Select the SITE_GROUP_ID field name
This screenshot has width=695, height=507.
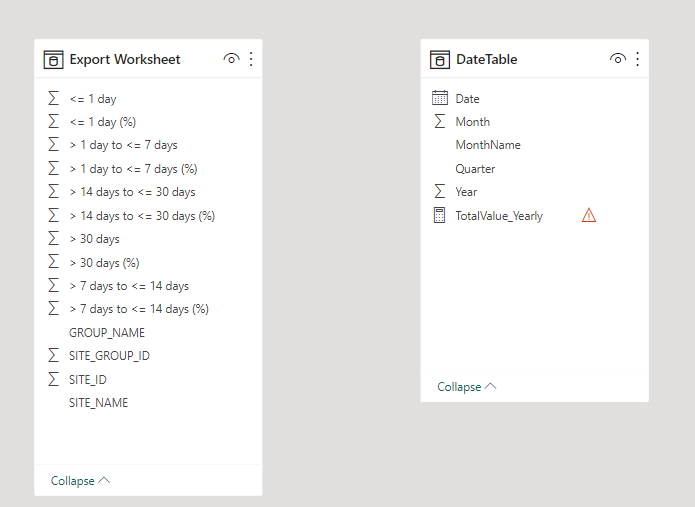click(x=109, y=356)
